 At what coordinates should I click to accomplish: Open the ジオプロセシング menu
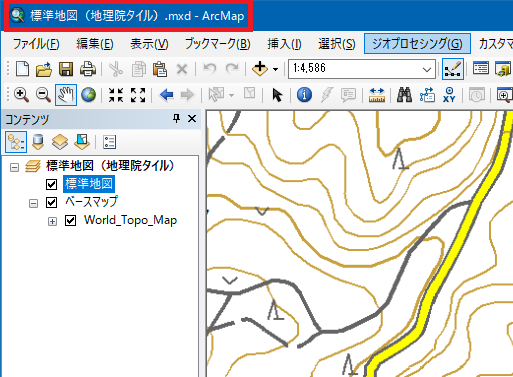pyautogui.click(x=417, y=44)
